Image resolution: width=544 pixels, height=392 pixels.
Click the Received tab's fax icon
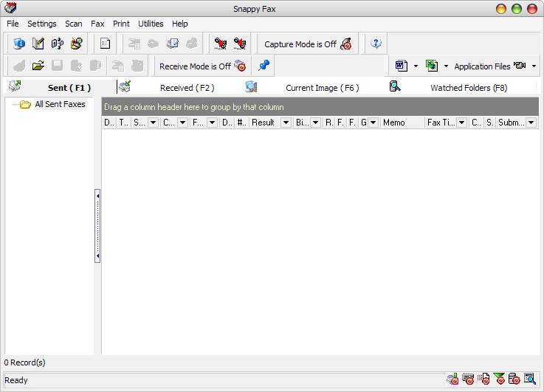click(125, 86)
